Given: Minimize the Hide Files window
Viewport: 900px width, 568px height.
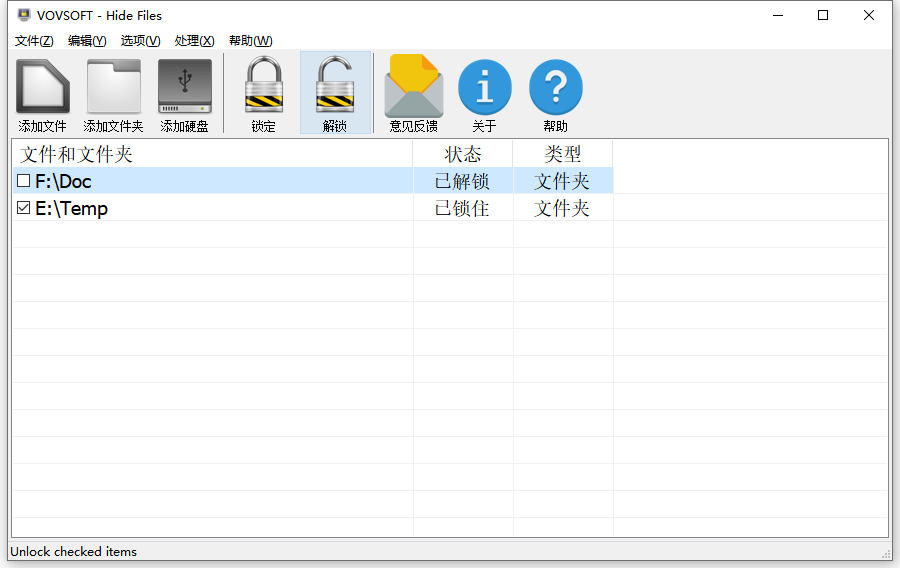Looking at the screenshot, I should (x=778, y=15).
